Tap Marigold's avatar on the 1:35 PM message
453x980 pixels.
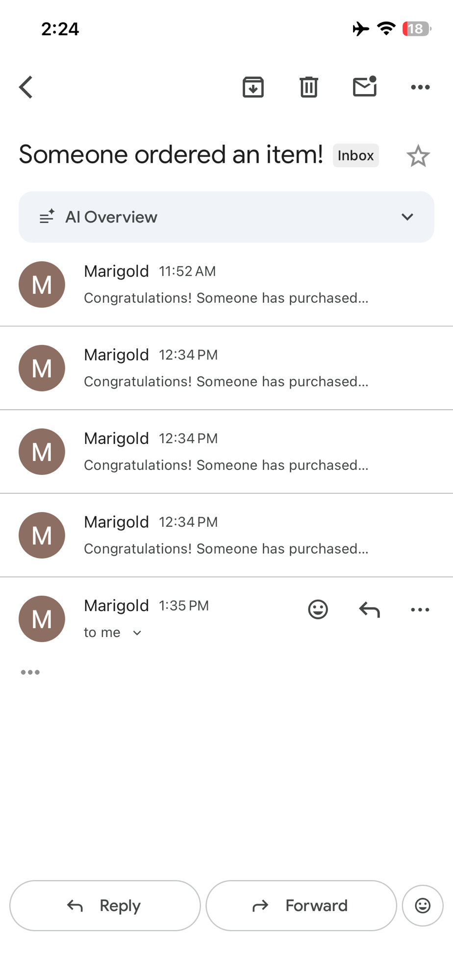pos(42,619)
